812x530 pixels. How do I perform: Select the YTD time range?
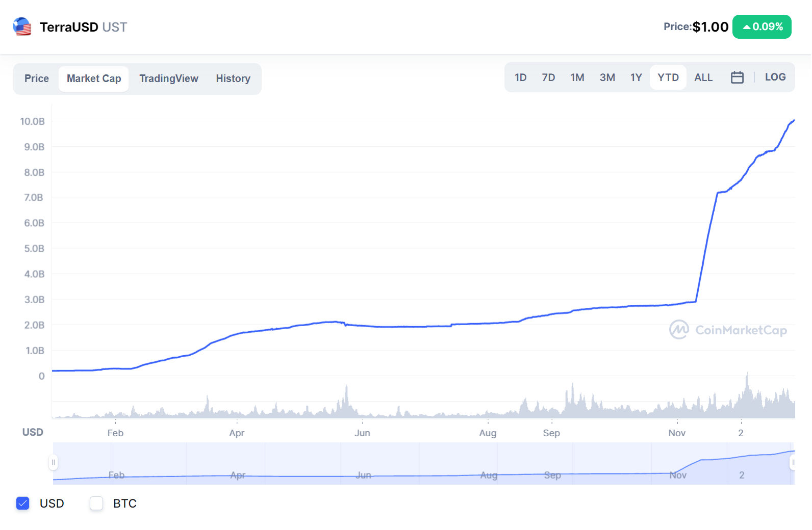[668, 77]
